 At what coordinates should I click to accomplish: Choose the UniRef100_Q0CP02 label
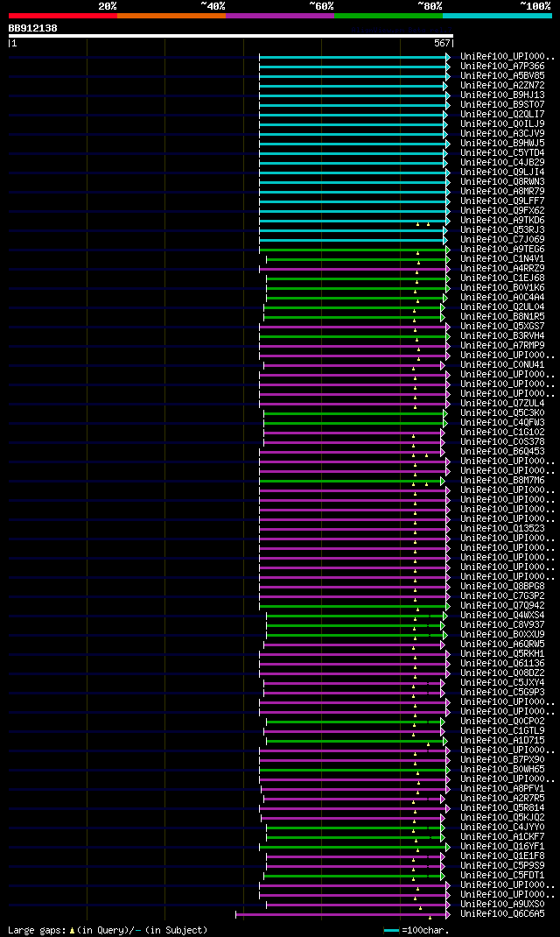tap(502, 722)
